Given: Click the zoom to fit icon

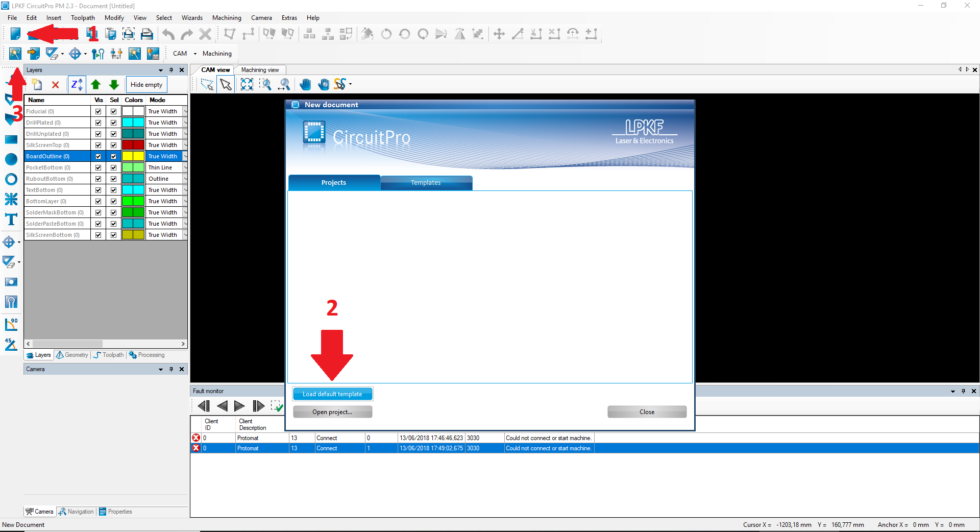Looking at the screenshot, I should pos(247,84).
